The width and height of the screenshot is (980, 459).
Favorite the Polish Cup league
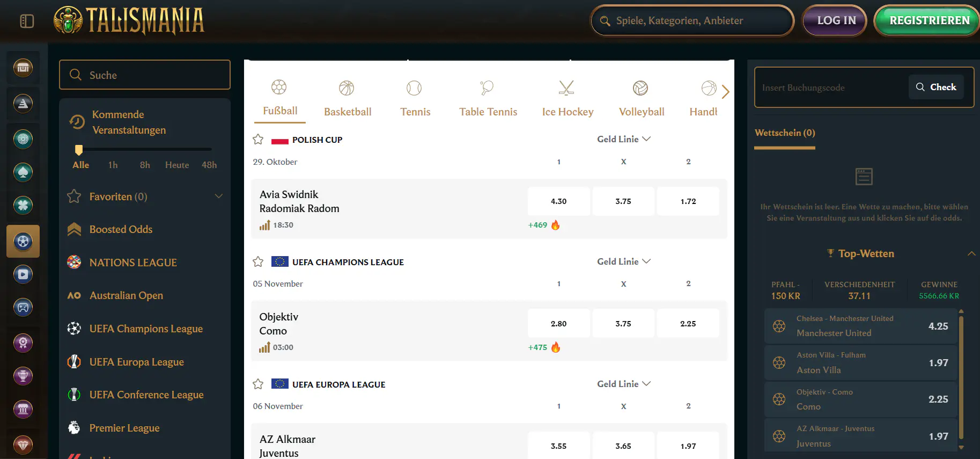coord(258,140)
